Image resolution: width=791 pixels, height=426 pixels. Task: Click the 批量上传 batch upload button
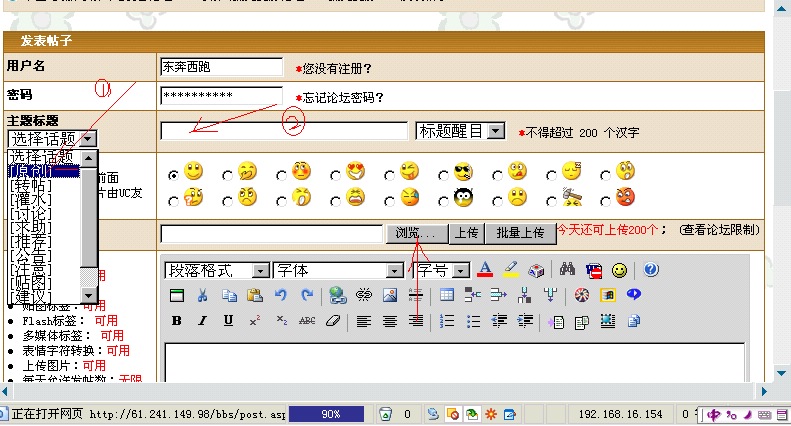click(x=519, y=233)
